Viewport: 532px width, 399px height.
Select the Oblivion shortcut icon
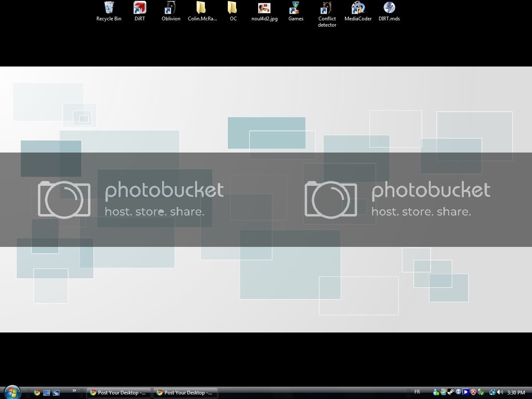coord(171,11)
